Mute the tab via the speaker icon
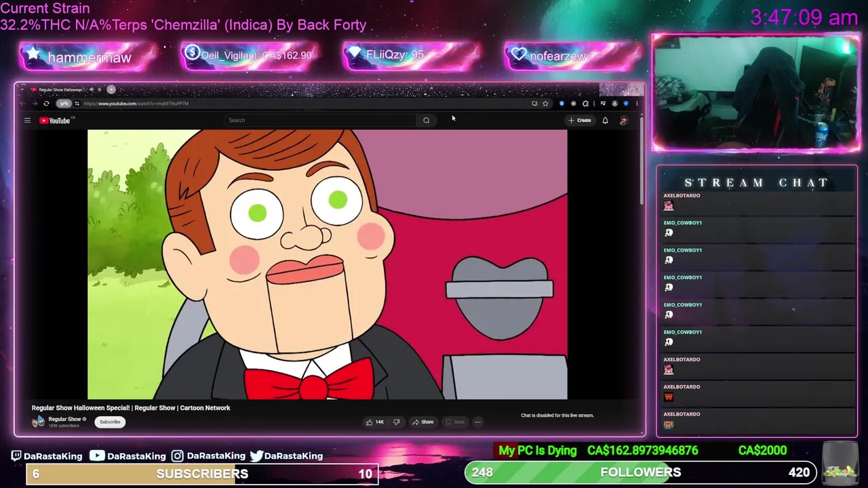Screen dimensions: 868x488 coord(92,89)
